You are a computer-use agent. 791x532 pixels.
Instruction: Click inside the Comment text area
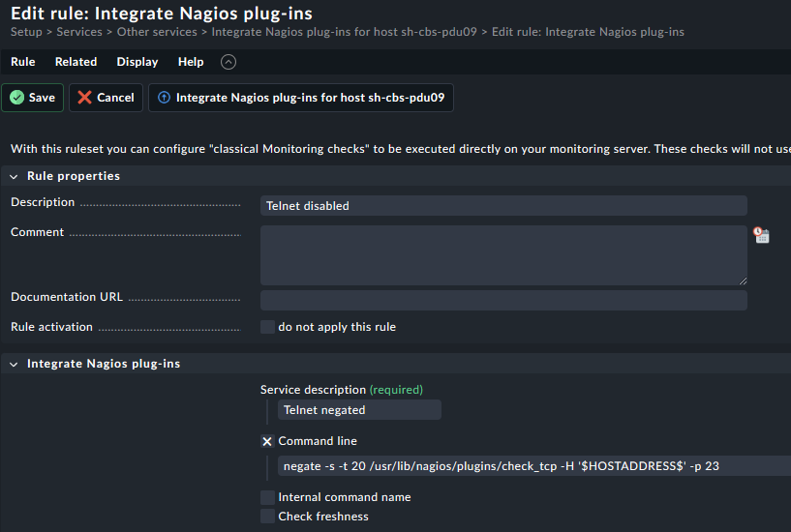pos(503,255)
